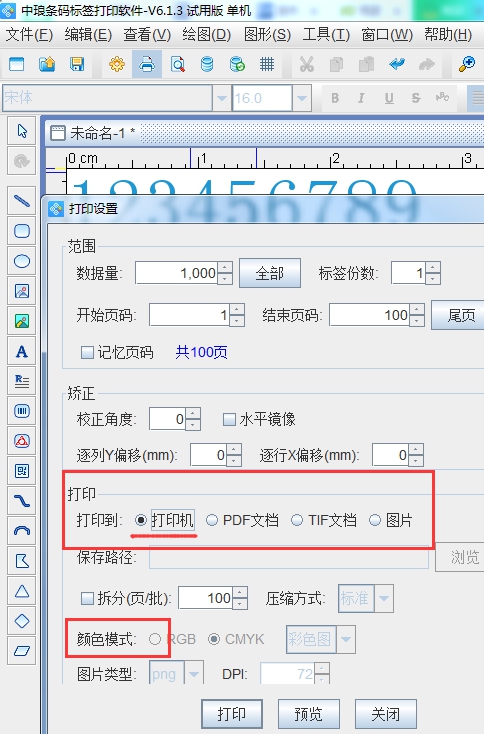This screenshot has width=484, height=734.
Task: Select the line drawing tool
Action: click(22, 201)
